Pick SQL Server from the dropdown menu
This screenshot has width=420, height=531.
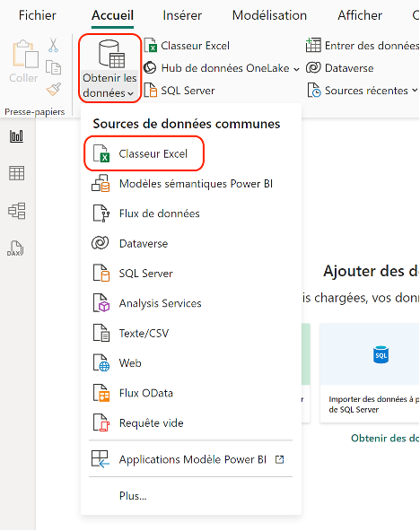pyautogui.click(x=190, y=274)
